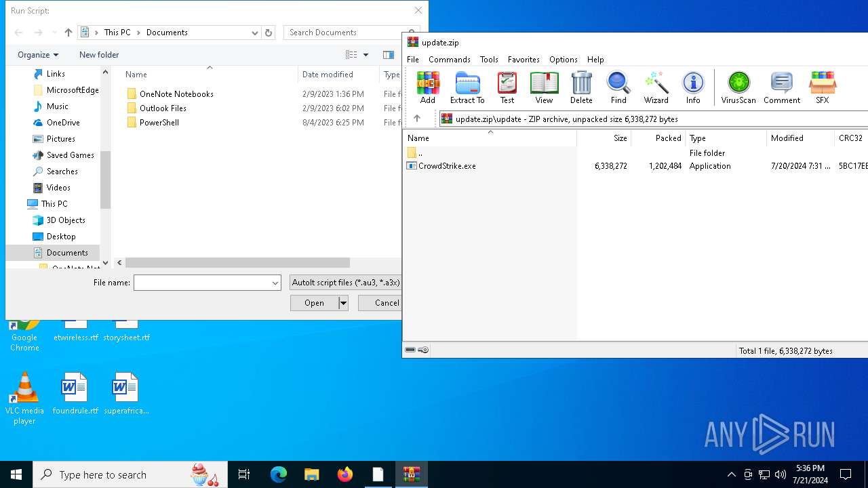Open the Tools menu in WinRAR

pos(489,60)
